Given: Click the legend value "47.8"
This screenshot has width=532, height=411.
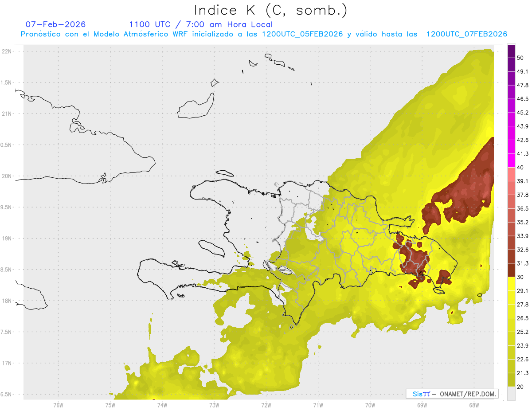Looking at the screenshot, I should coord(523,85).
